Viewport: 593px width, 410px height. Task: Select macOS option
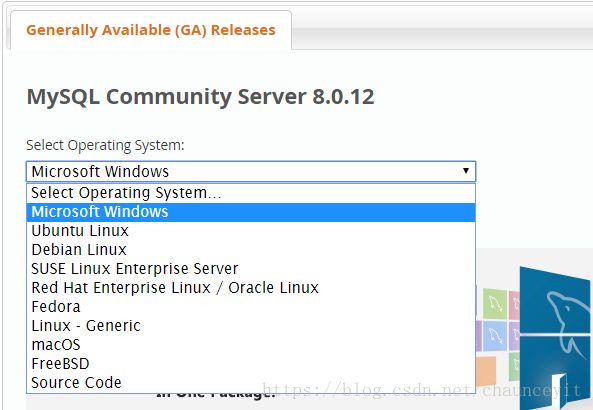pos(251,345)
